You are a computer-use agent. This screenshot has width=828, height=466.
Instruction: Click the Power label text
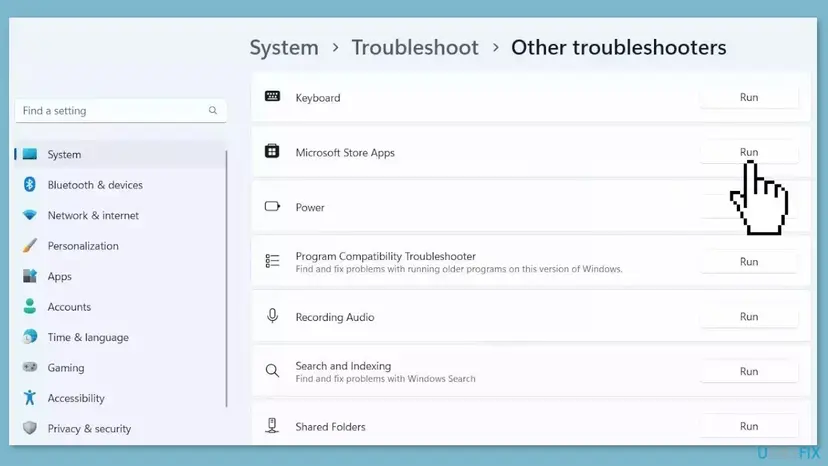(310, 208)
